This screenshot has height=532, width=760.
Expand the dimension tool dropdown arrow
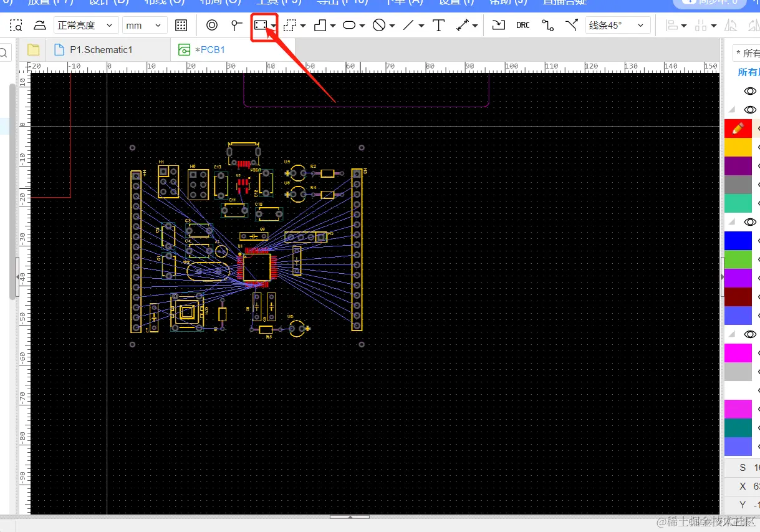tap(476, 26)
